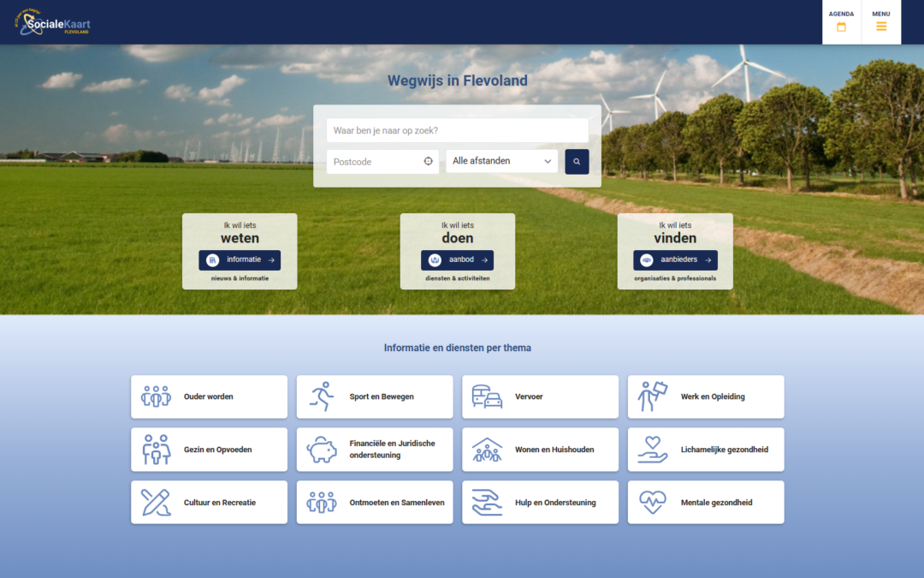Click the round icon in the aanbieders button
Image resolution: width=924 pixels, height=578 pixels.
coord(647,260)
